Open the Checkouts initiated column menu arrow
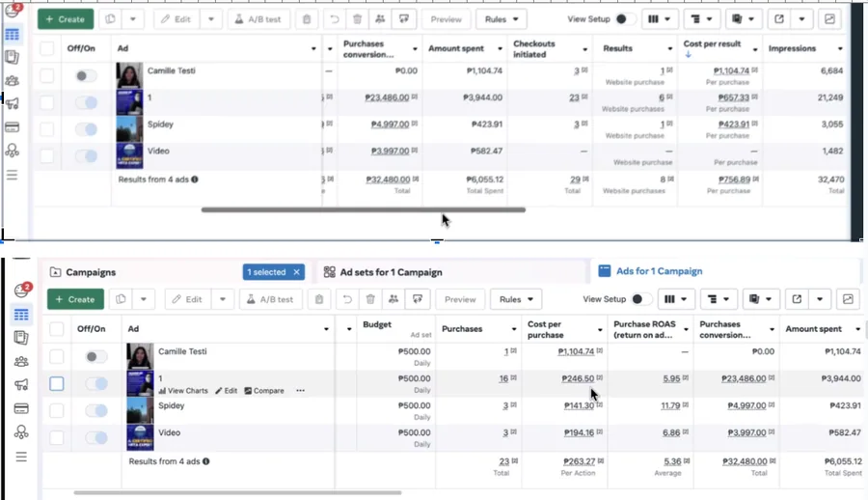The height and width of the screenshot is (500, 868). [584, 49]
